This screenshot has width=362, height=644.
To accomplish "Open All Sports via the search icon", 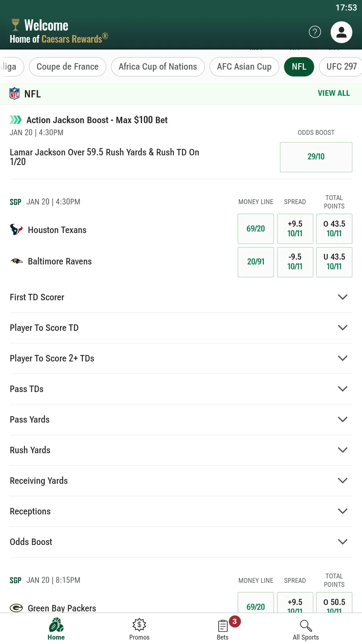I will [x=305, y=629].
